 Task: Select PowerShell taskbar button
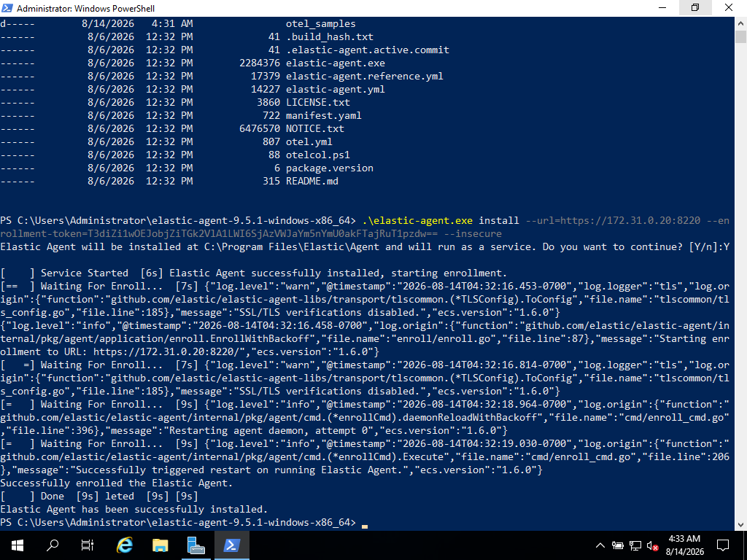pos(231,545)
